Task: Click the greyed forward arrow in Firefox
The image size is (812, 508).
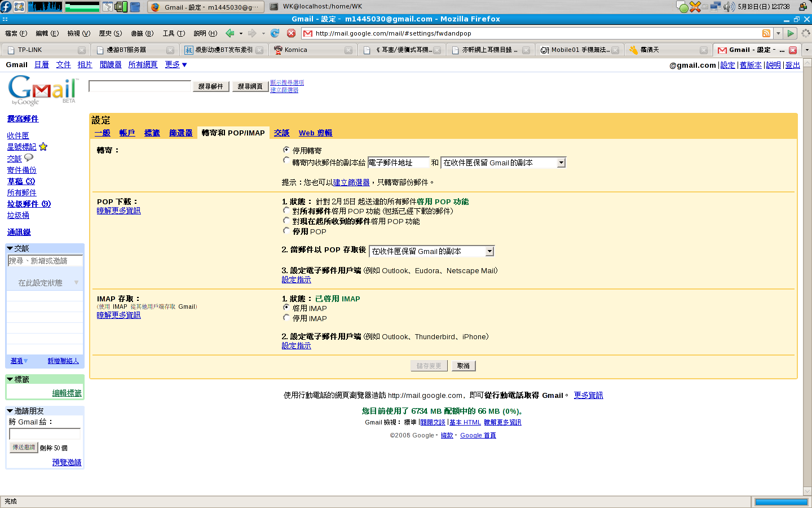Action: [252, 33]
